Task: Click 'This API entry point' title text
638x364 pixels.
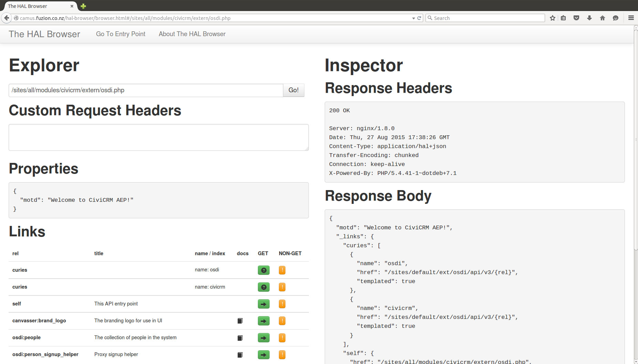Action: click(x=116, y=304)
